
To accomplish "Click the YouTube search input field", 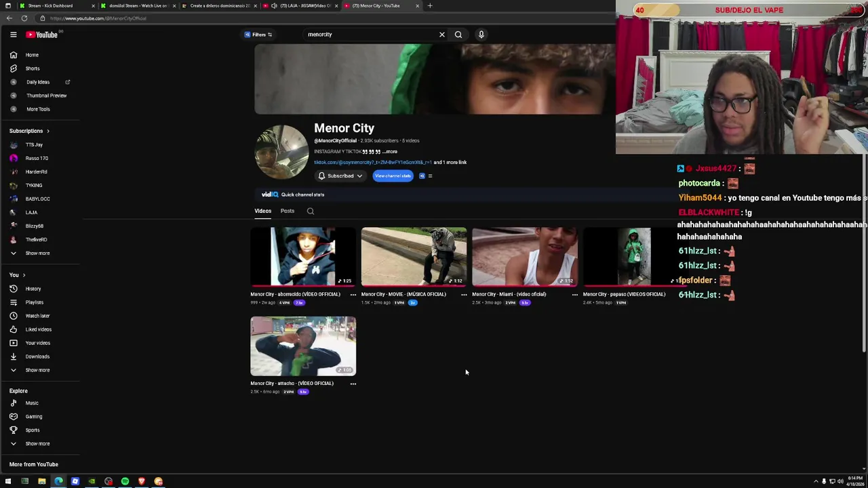I will point(370,35).
